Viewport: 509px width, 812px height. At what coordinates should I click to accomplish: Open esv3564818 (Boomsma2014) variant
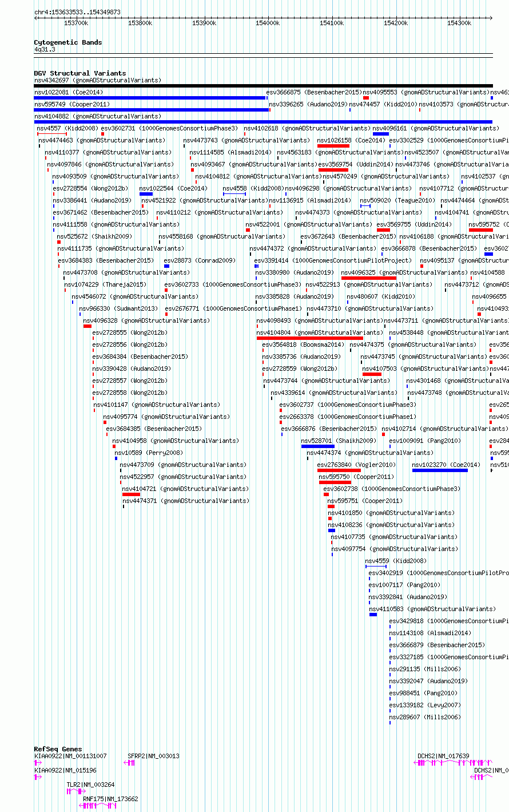tap(304, 344)
